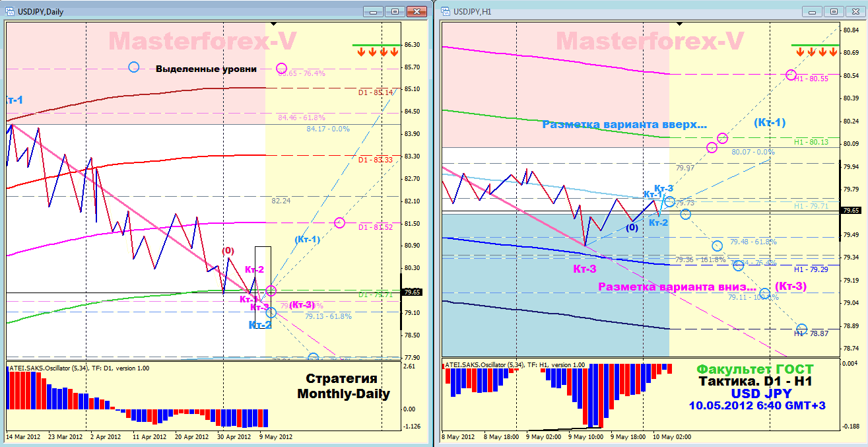
Task: Click the USDJPY,H1 window's chart icon
Action: click(x=444, y=11)
